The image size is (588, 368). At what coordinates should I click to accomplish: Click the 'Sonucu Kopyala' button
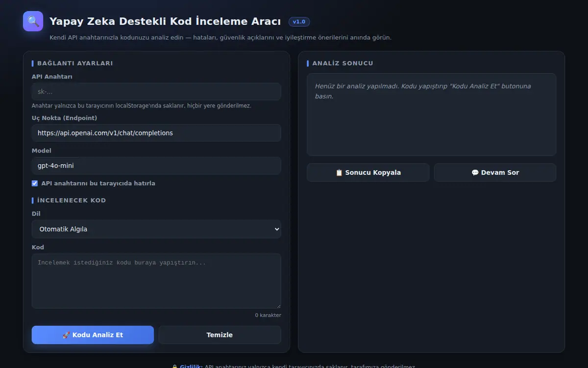368,173
